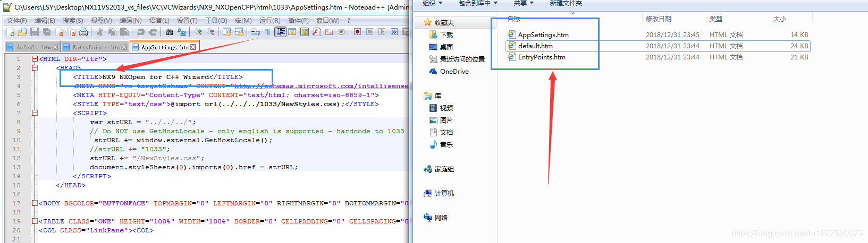Open OneDrive in Explorer sidebar

pyautogui.click(x=449, y=71)
